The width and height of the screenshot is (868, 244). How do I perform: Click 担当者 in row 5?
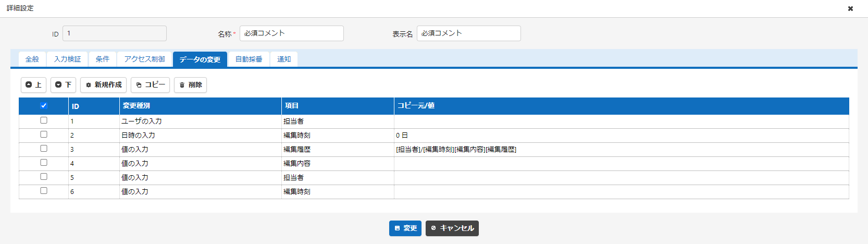click(293, 178)
